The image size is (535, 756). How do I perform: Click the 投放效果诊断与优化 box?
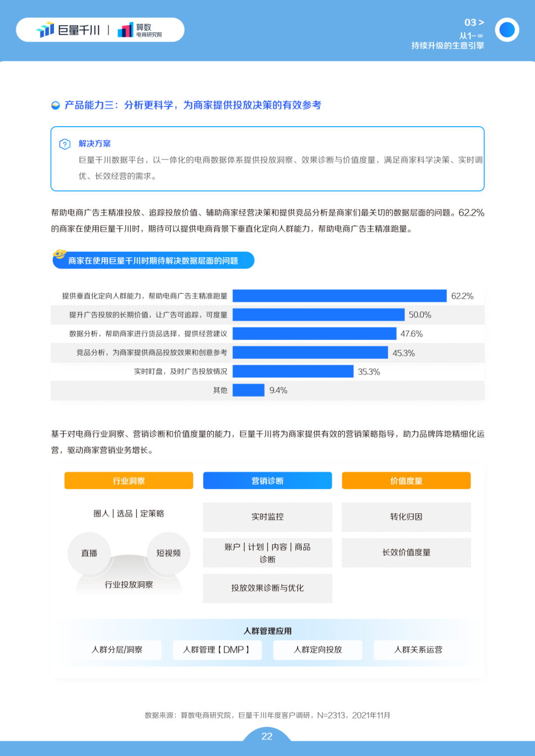pyautogui.click(x=267, y=588)
